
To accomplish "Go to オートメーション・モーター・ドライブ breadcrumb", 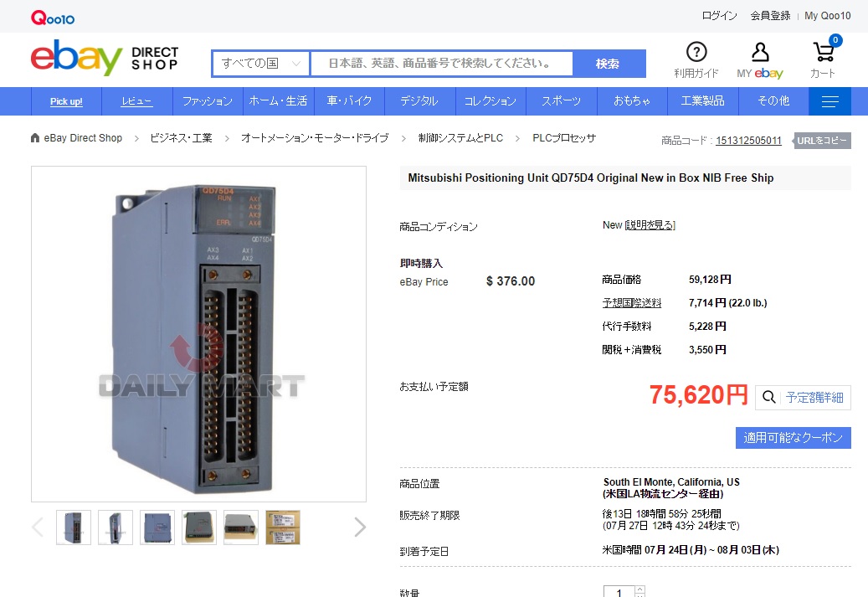I will [x=315, y=138].
